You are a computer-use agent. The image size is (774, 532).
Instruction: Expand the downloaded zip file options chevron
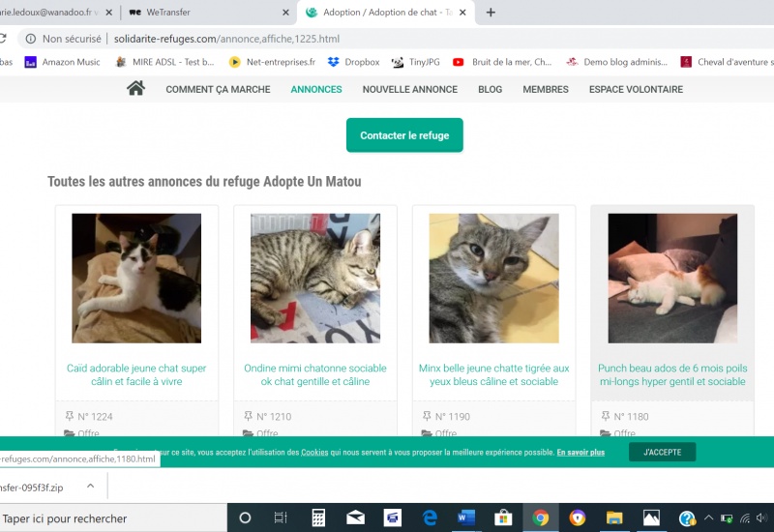[90, 486]
